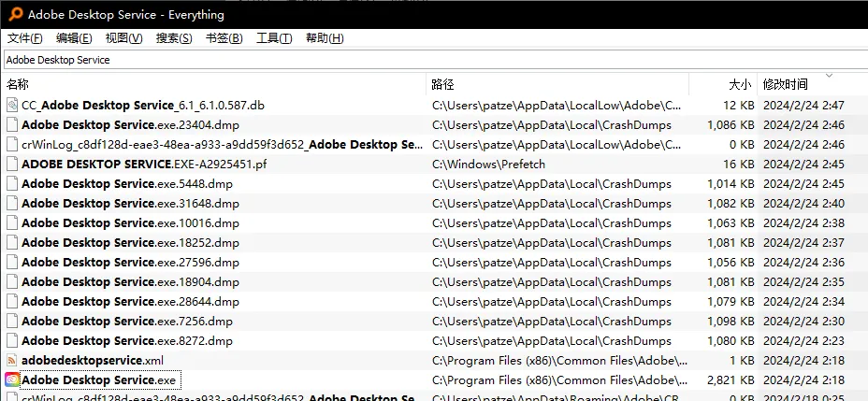Select file Adobe Desktop Service.exe.28644.dmp
The image size is (868, 401).
[x=131, y=301]
